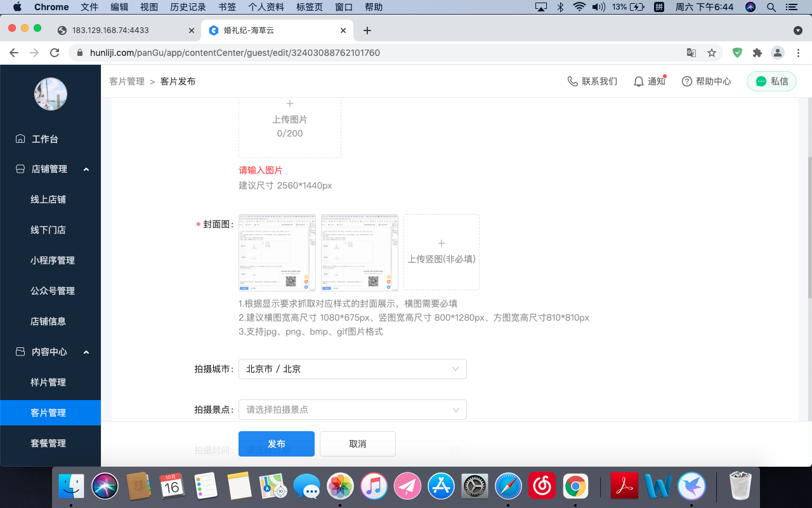Open a new tab with plus icon

coord(367,30)
